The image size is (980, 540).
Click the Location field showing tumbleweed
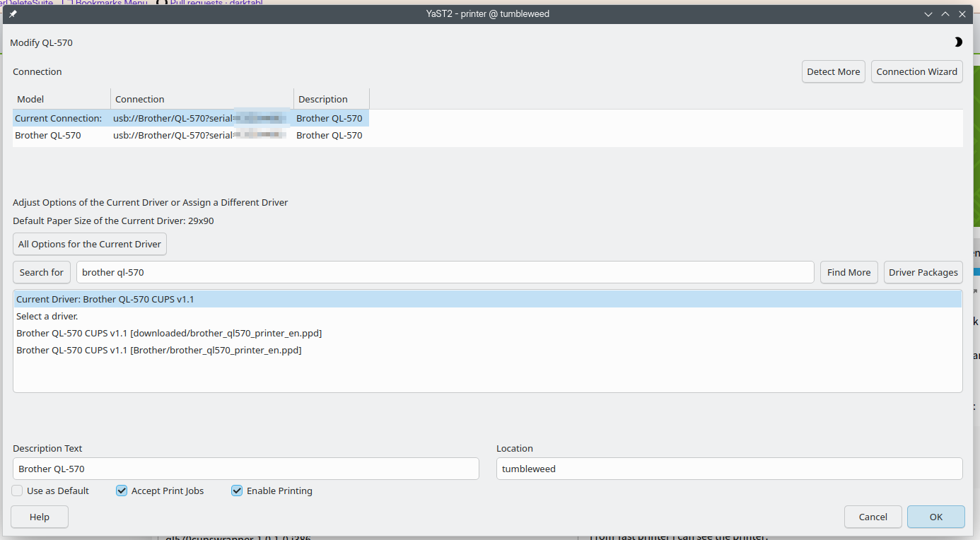730,469
